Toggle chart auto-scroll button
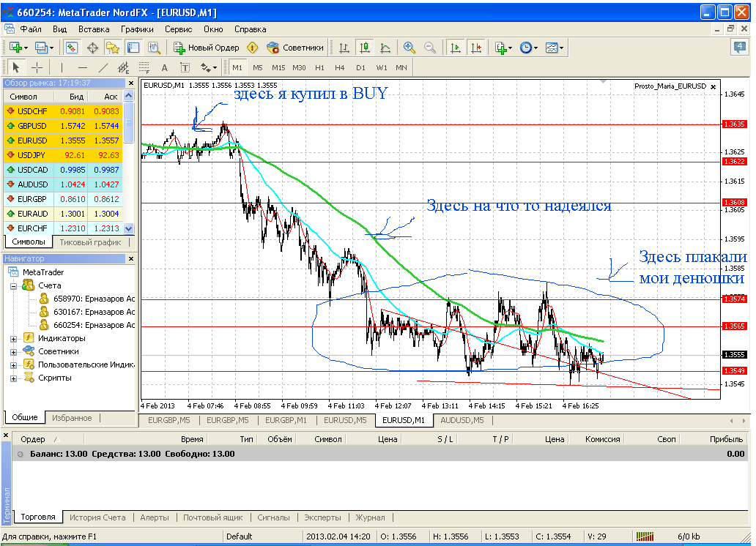 [x=456, y=48]
